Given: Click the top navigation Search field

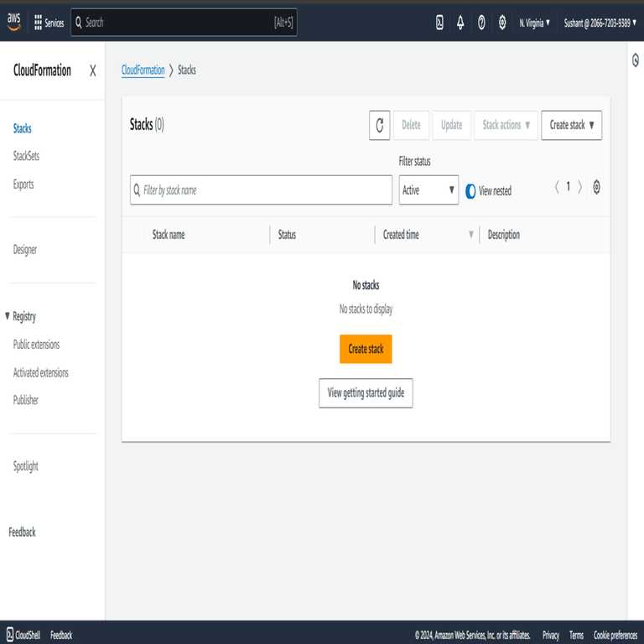Looking at the screenshot, I should tap(184, 23).
